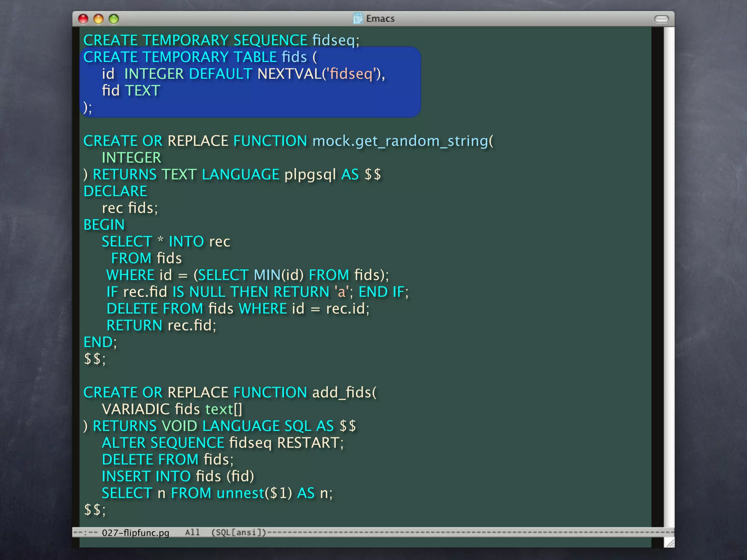The width and height of the screenshot is (747, 560).
Task: Click the 'VARIADIC fids text[]' parameter line
Action: [172, 409]
